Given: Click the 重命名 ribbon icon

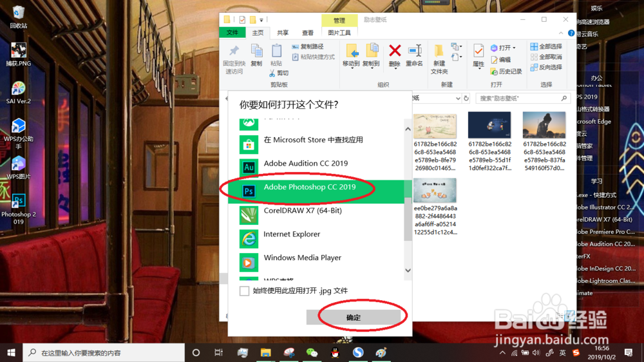Looking at the screenshot, I should (x=414, y=56).
